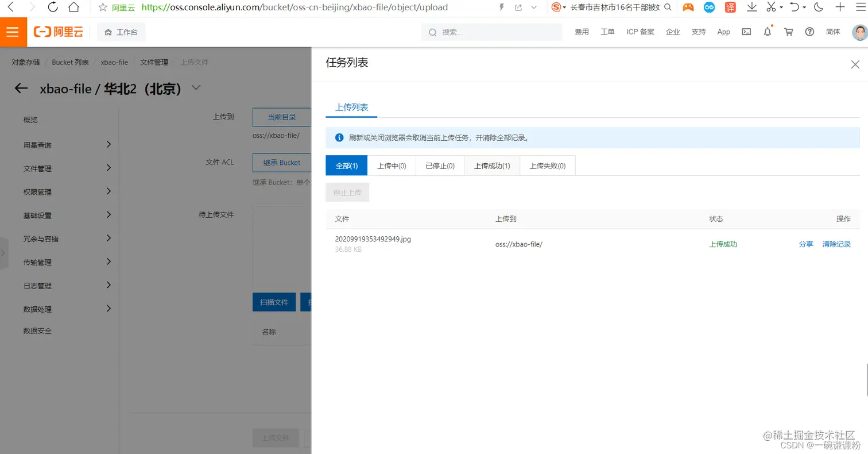This screenshot has width=868, height=454.
Task: Open the browser downloads icon
Action: click(x=751, y=7)
